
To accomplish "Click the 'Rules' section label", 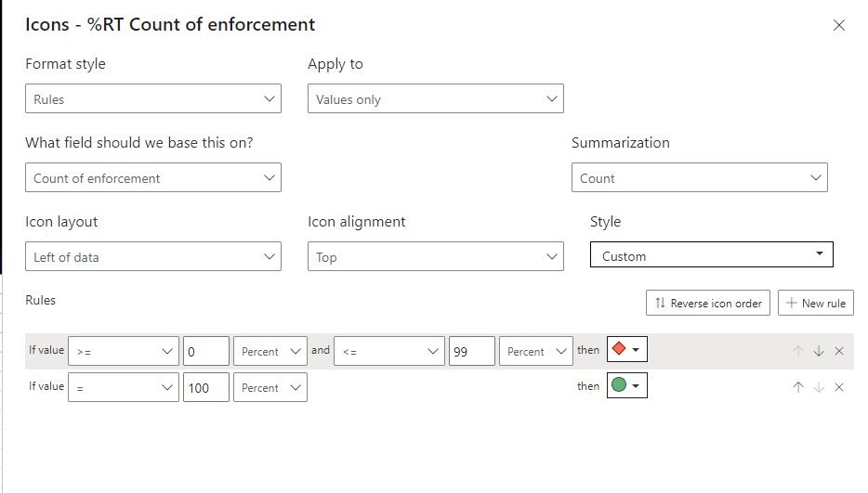I will click(40, 300).
